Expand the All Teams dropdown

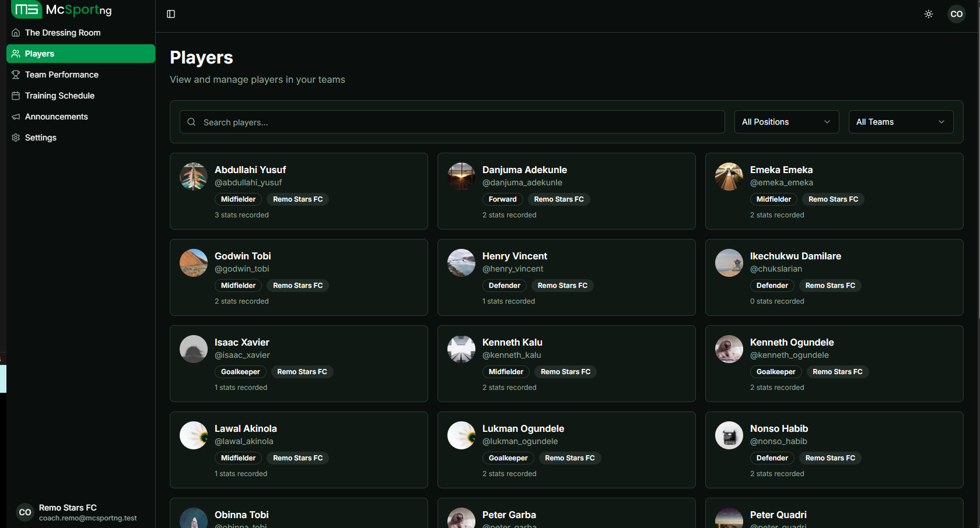point(900,122)
